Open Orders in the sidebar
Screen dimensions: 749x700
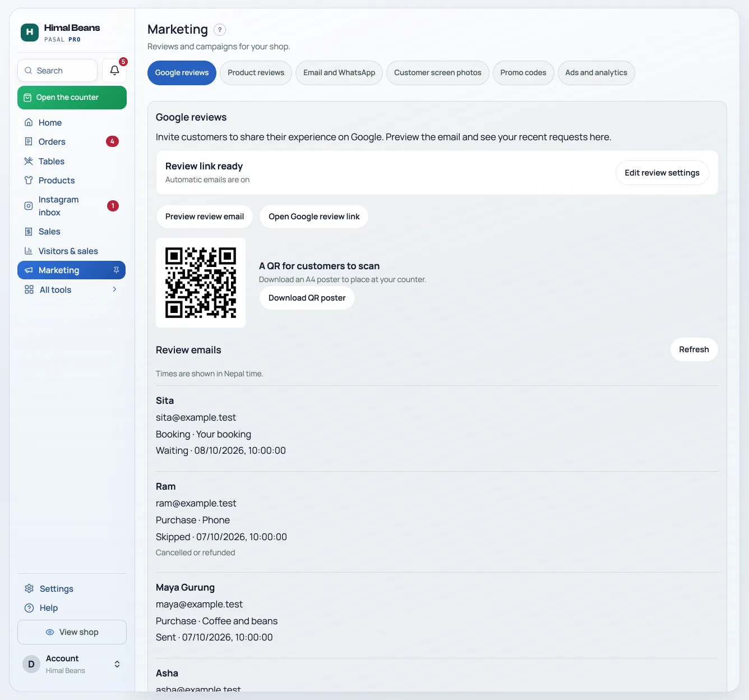(71, 141)
